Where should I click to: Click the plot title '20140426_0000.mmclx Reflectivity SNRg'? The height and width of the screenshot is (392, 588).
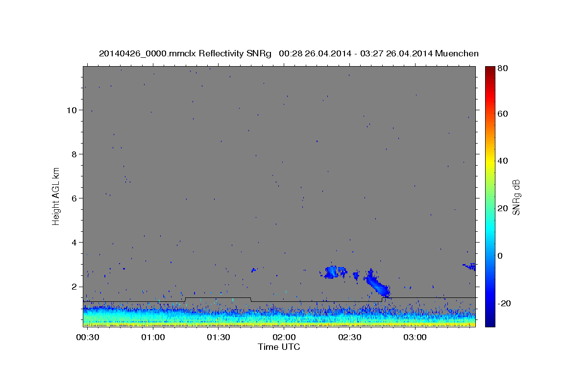[185, 53]
